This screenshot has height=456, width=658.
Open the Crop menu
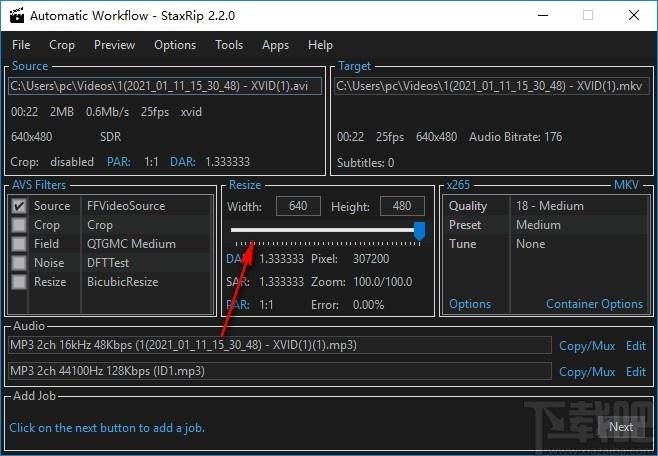(62, 45)
